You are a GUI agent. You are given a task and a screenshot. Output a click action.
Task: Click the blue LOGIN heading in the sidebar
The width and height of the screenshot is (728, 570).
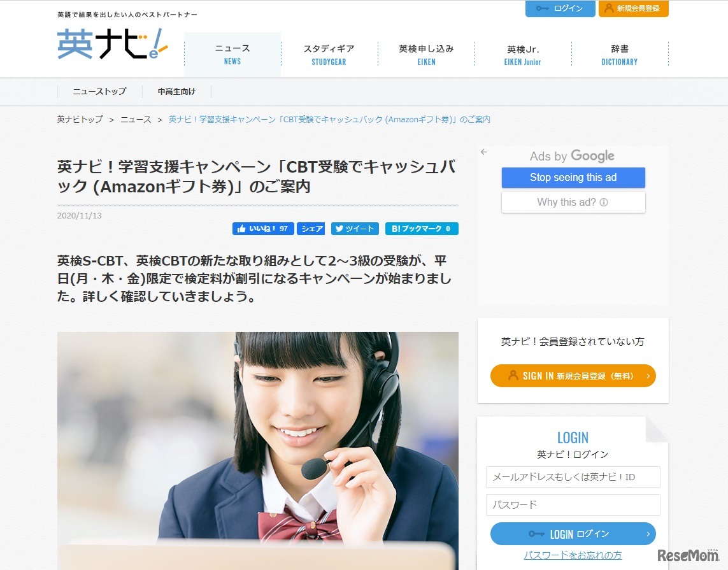[x=573, y=438]
